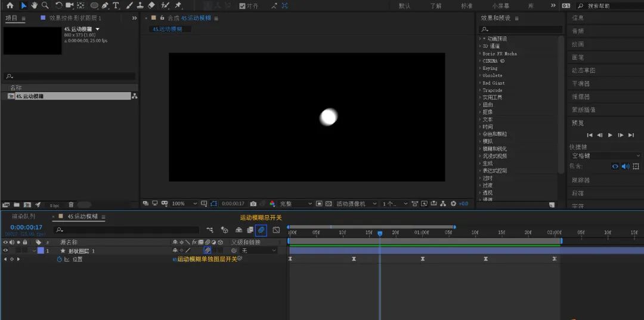
Task: Toggle draft 3D timeline button
Action: [x=224, y=230]
